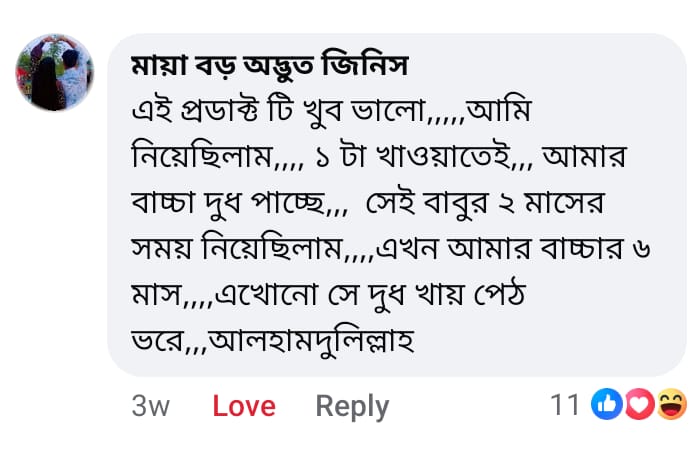The image size is (697, 465).
Task: Click the red heart Love reaction icon
Action: tap(638, 405)
